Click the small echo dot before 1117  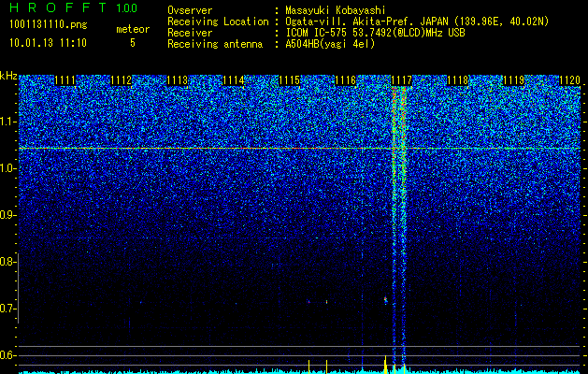385,299
